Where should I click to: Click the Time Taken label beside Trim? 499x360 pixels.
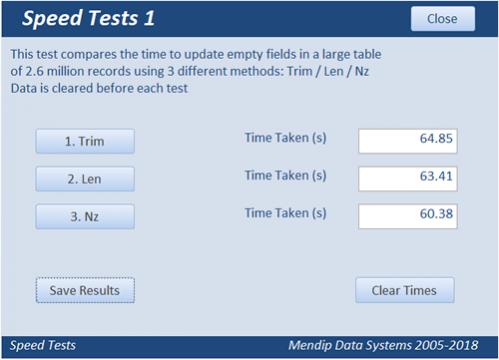(285, 138)
